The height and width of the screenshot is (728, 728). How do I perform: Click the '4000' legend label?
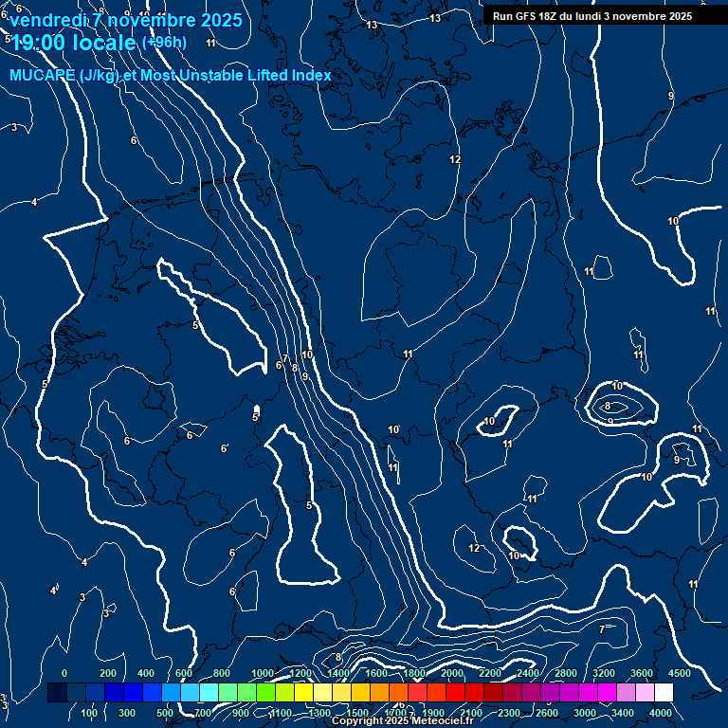click(661, 713)
